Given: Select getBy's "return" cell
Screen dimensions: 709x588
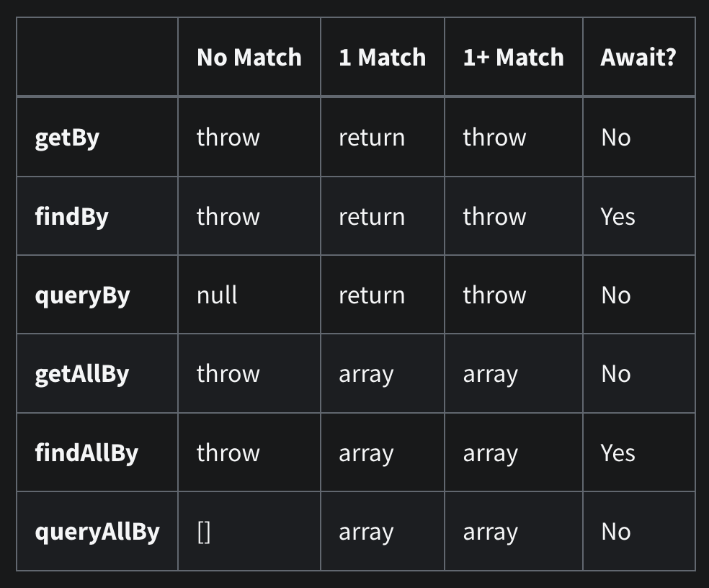Looking at the screenshot, I should 371,138.
